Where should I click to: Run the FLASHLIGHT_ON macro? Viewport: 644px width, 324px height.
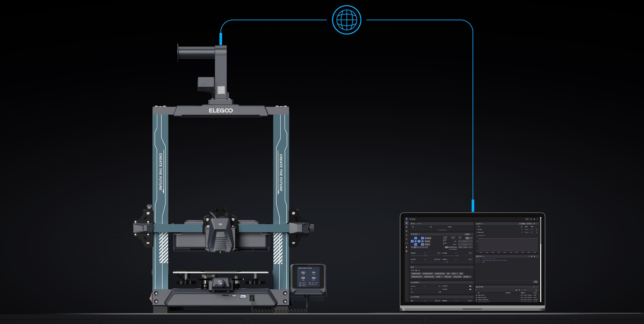point(440,274)
